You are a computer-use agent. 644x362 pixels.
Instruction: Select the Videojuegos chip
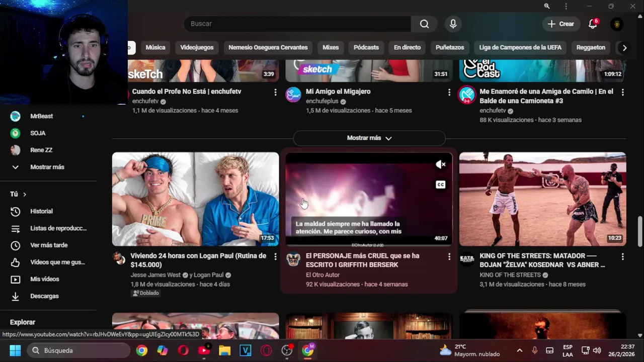[x=197, y=47]
